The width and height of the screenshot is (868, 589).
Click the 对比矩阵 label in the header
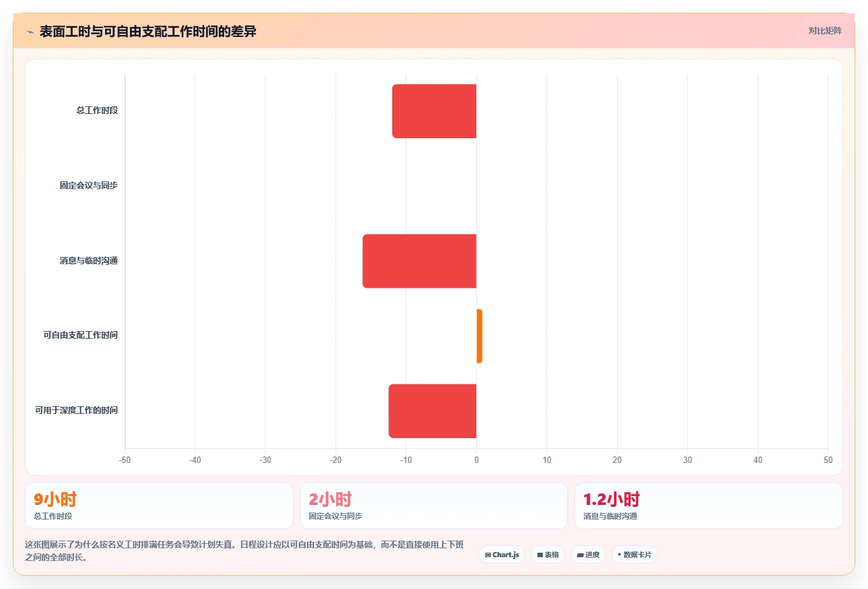(825, 31)
